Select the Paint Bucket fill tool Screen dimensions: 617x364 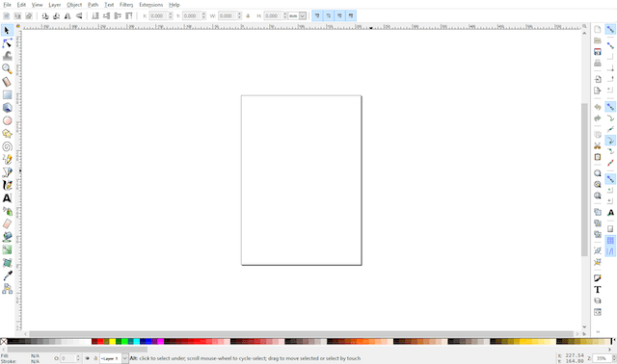[x=7, y=237]
